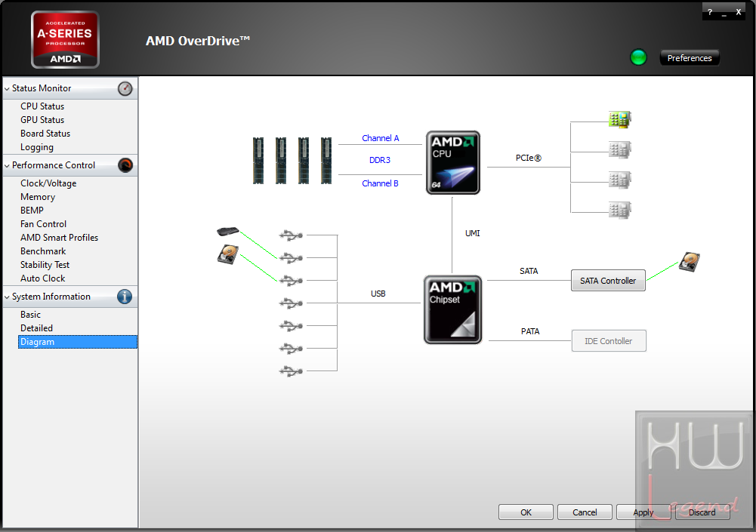Open Auto Clock
This screenshot has height=532, width=756.
point(43,278)
